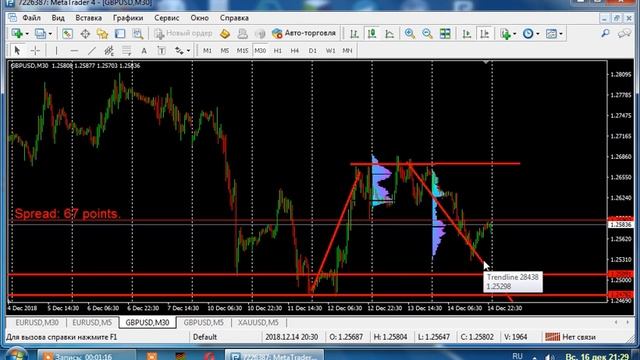640x360 pixels.
Task: Select the crosshair tool
Action: 36,51
